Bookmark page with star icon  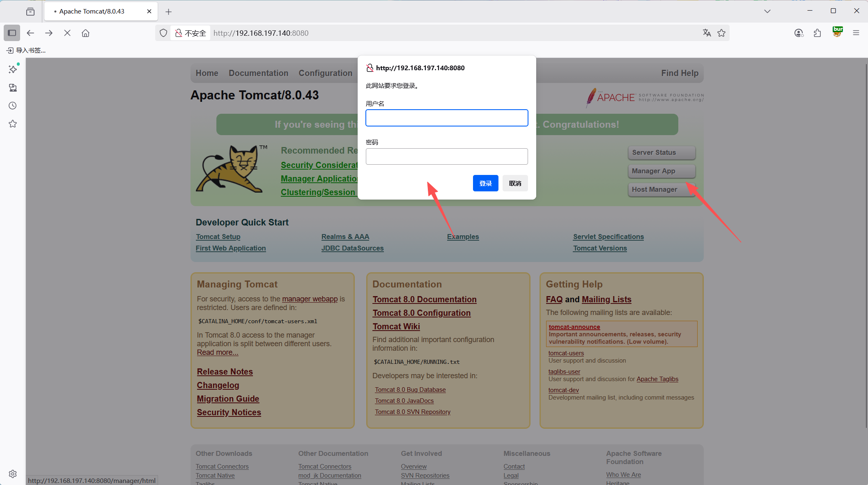(721, 33)
